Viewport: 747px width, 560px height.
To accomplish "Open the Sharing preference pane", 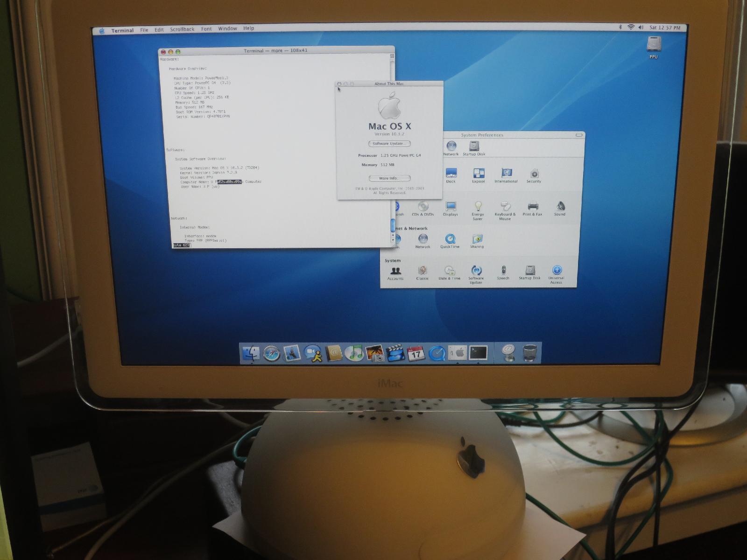I will (477, 241).
